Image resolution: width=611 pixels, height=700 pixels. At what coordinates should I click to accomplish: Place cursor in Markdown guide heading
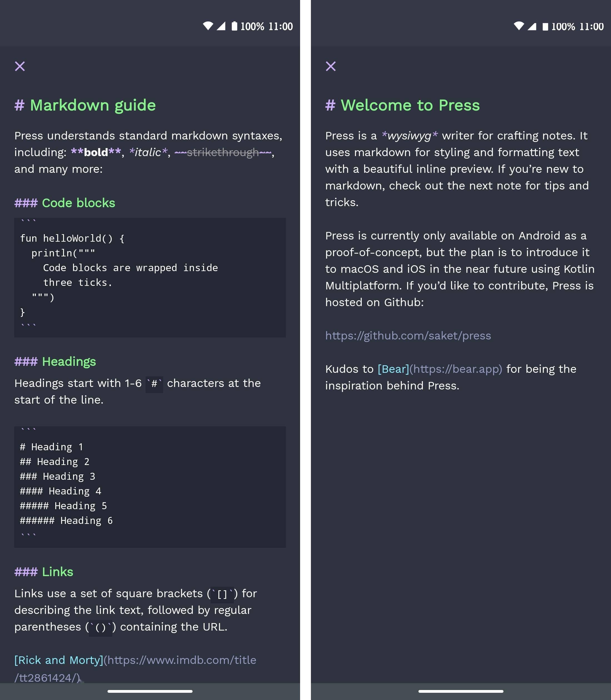click(93, 105)
